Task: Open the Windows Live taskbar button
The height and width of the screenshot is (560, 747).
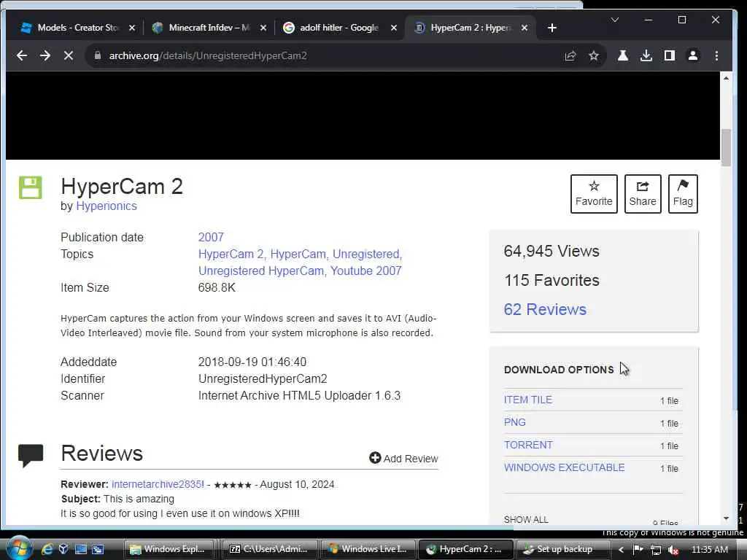Action: pos(368,550)
